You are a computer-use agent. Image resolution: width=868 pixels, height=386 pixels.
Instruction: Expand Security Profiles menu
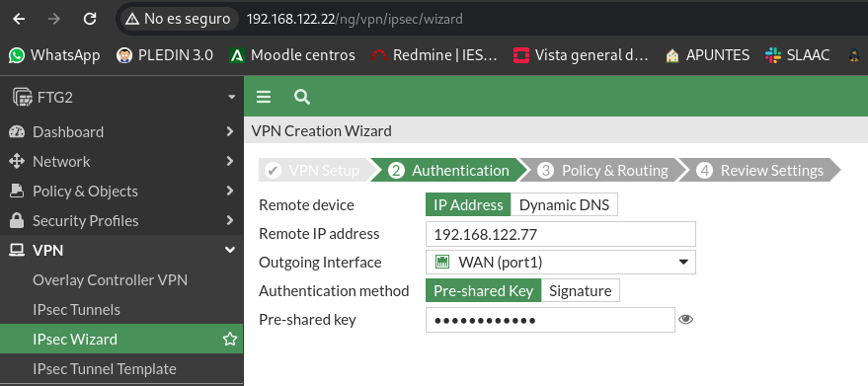coord(121,220)
